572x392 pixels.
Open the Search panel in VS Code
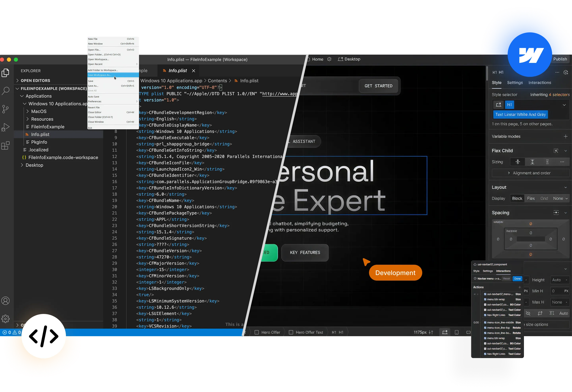5,91
